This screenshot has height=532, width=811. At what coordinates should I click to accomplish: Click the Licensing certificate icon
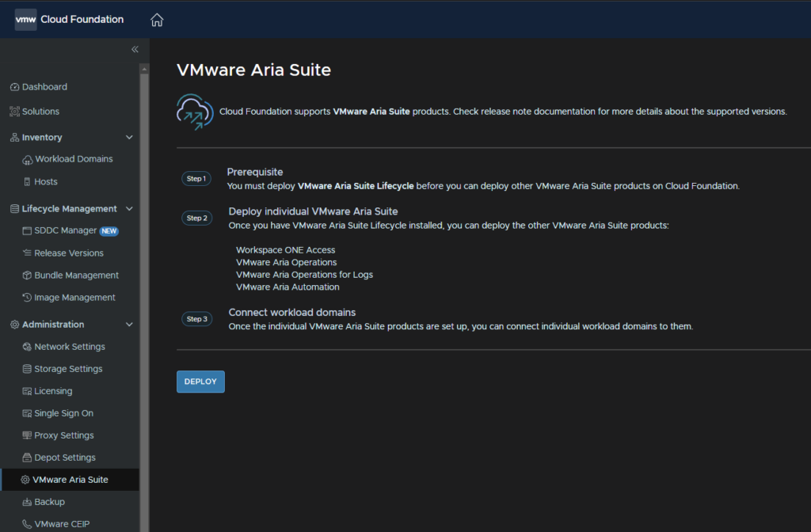[27, 391]
